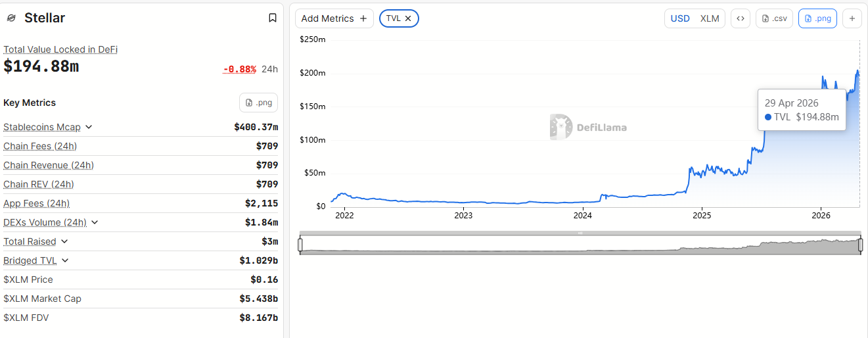Grab the left handle of range slider

point(300,245)
